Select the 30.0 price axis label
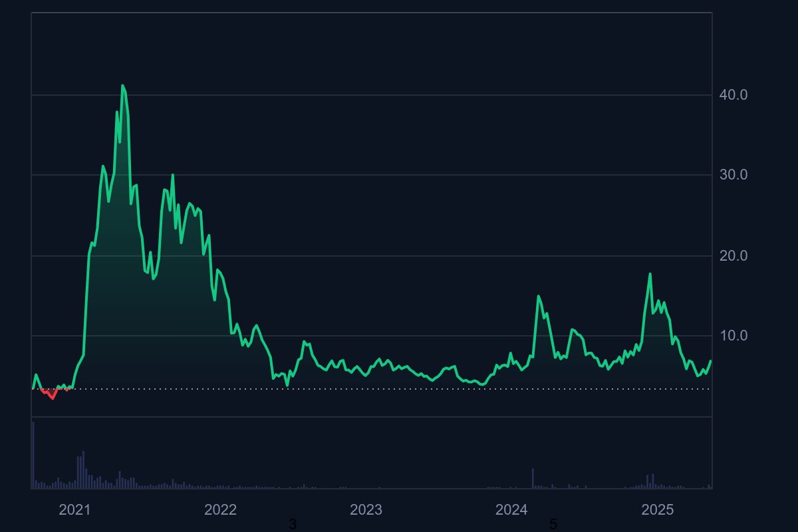This screenshot has width=798, height=532. click(x=733, y=175)
